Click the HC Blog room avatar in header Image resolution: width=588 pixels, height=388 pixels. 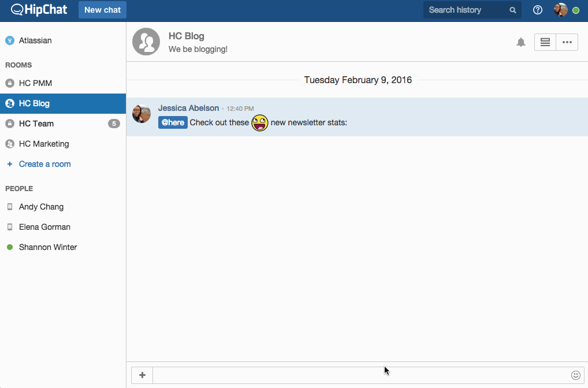click(146, 42)
